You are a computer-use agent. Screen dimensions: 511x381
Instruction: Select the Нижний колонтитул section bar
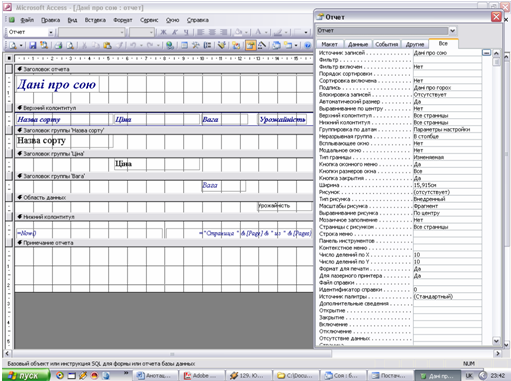pyautogui.click(x=163, y=217)
